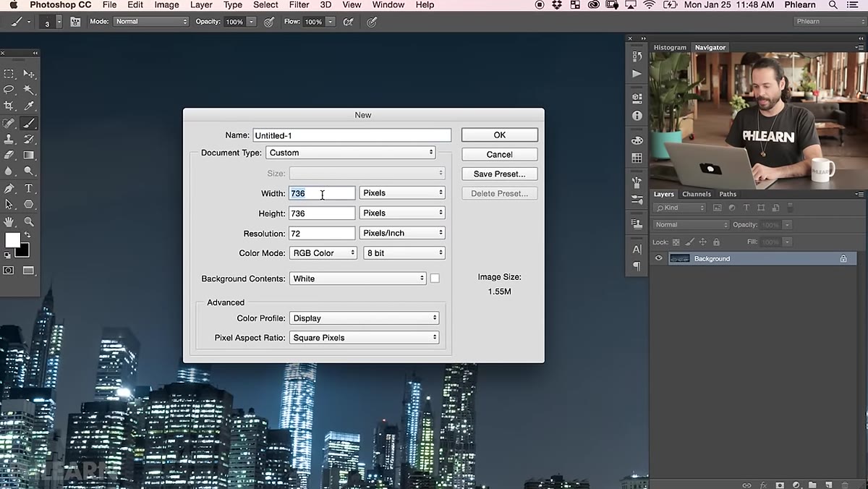Click the Save Preset button
Screen dimensions: 868x489
[x=499, y=174]
